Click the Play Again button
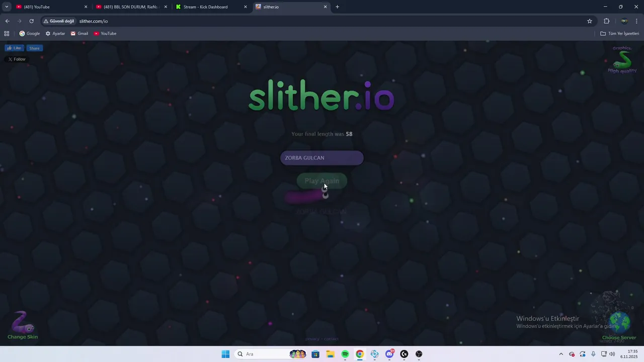This screenshot has width=644, height=362. coord(322,181)
